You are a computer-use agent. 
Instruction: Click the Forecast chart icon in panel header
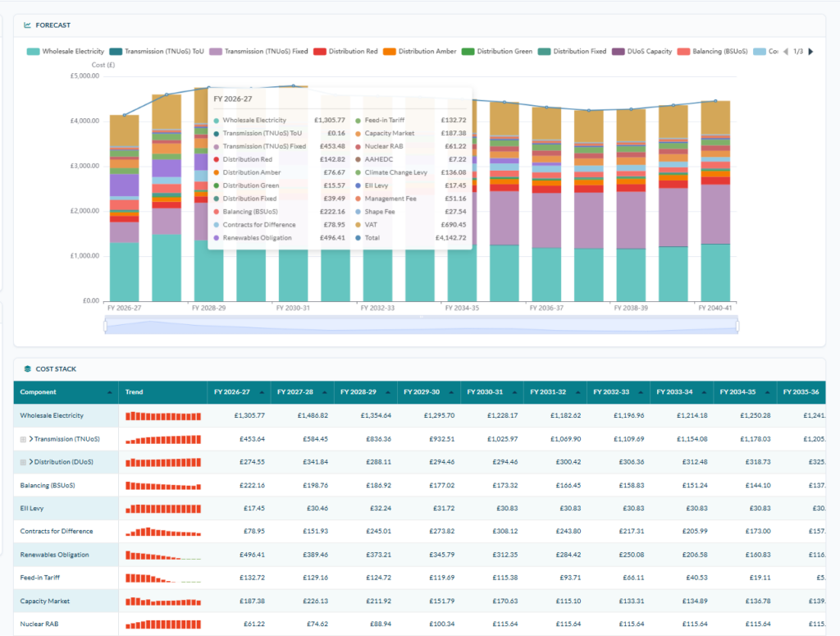click(27, 25)
